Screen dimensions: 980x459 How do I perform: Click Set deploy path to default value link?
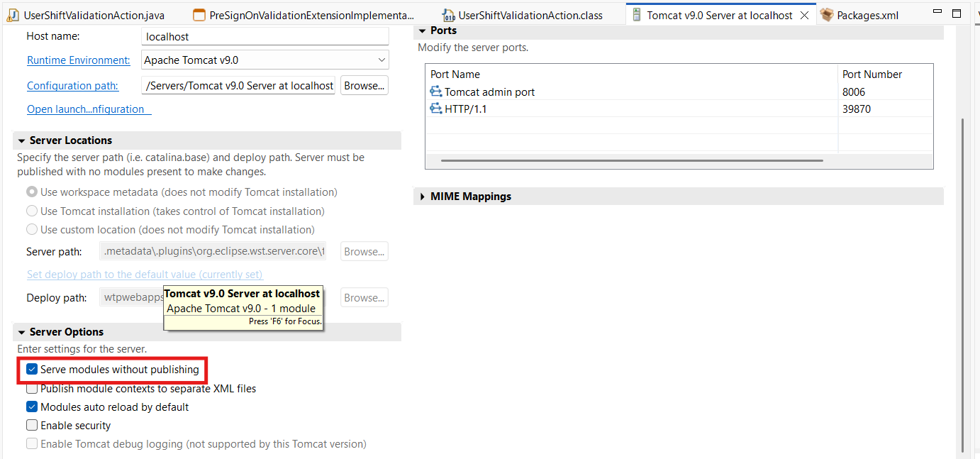tap(145, 275)
